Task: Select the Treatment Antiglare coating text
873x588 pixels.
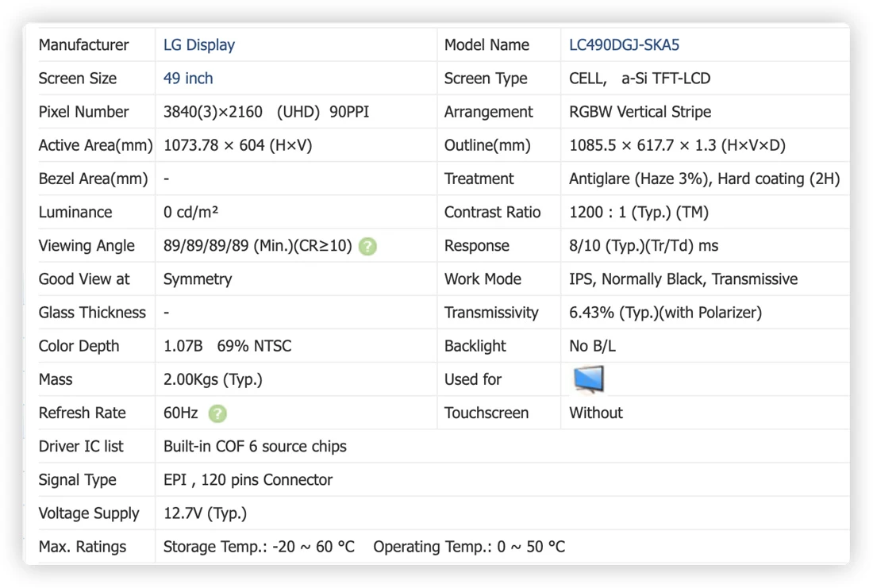Action: 704,179
